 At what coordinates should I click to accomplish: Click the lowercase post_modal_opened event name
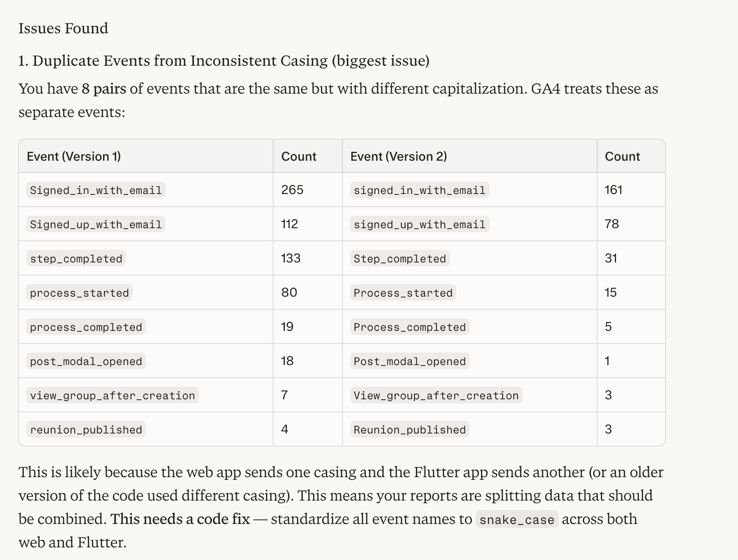point(86,361)
